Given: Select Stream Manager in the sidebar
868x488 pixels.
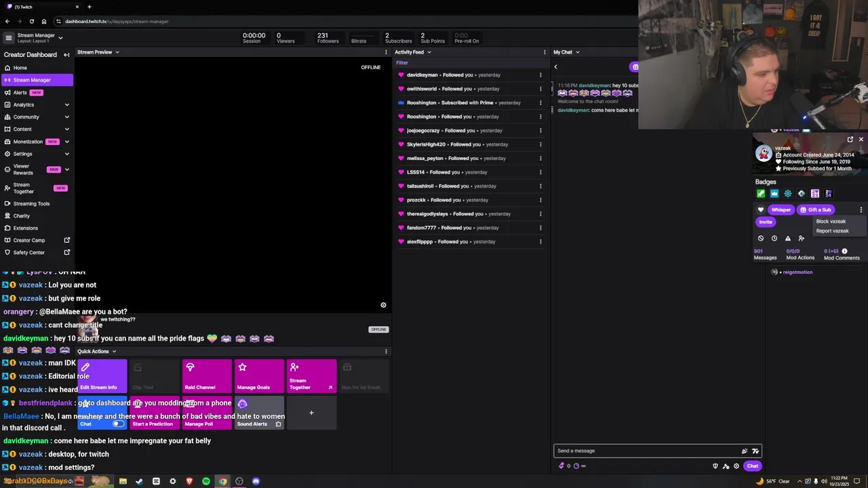Looking at the screenshot, I should coord(37,80).
